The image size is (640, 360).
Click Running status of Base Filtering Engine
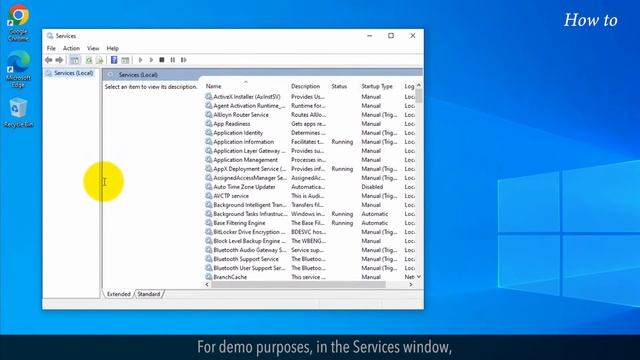click(x=342, y=223)
